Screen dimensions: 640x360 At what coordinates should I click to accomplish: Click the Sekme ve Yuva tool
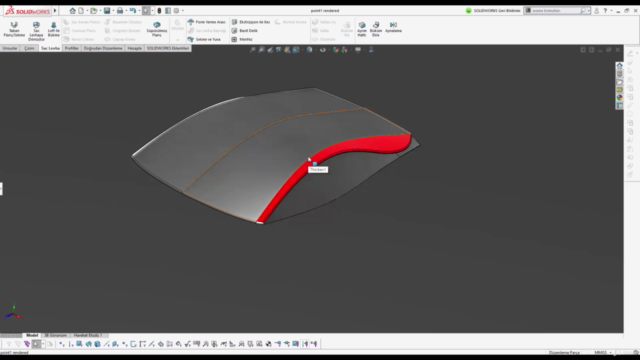pos(204,39)
